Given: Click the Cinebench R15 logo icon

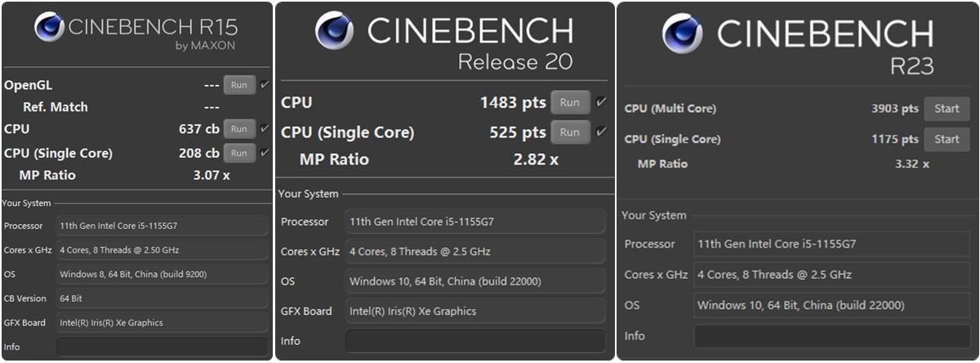Looking at the screenshot, I should 50,26.
